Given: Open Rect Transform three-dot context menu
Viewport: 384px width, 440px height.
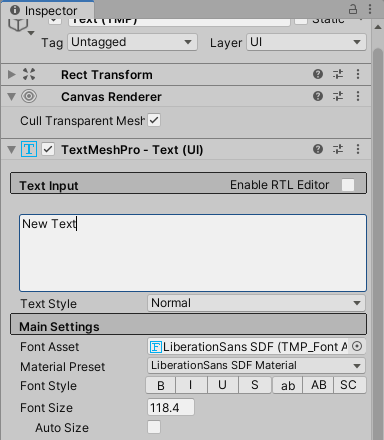Looking at the screenshot, I should 358,74.
